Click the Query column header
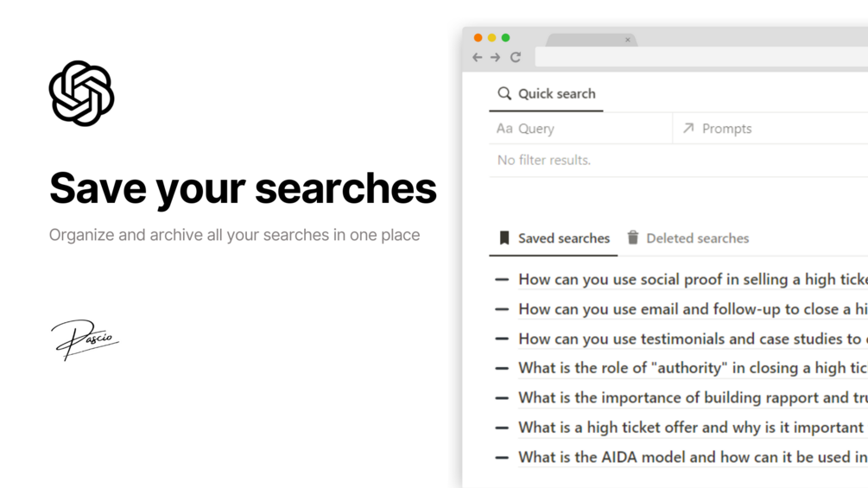Viewport: 868px width, 488px height. pos(581,129)
